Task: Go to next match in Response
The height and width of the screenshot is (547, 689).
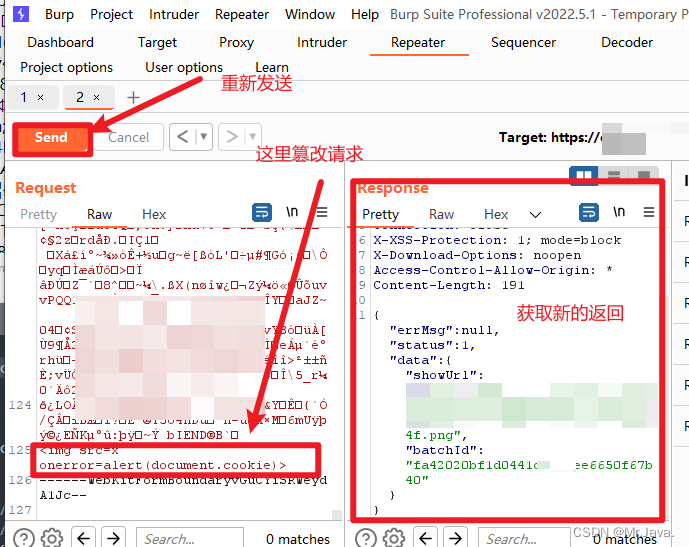Action: [455, 538]
